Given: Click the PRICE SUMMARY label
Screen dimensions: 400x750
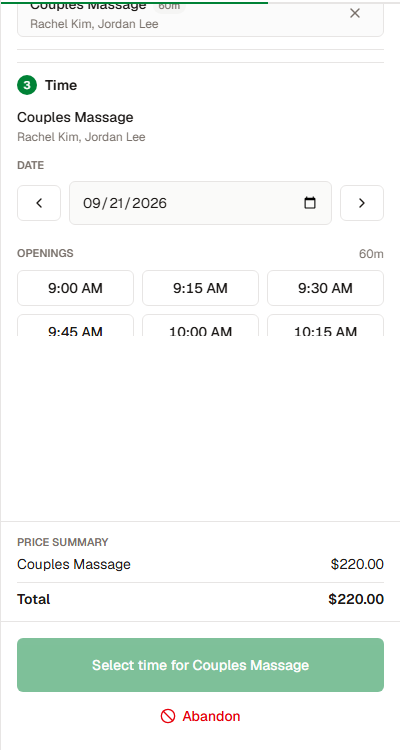Looking at the screenshot, I should point(63,542).
